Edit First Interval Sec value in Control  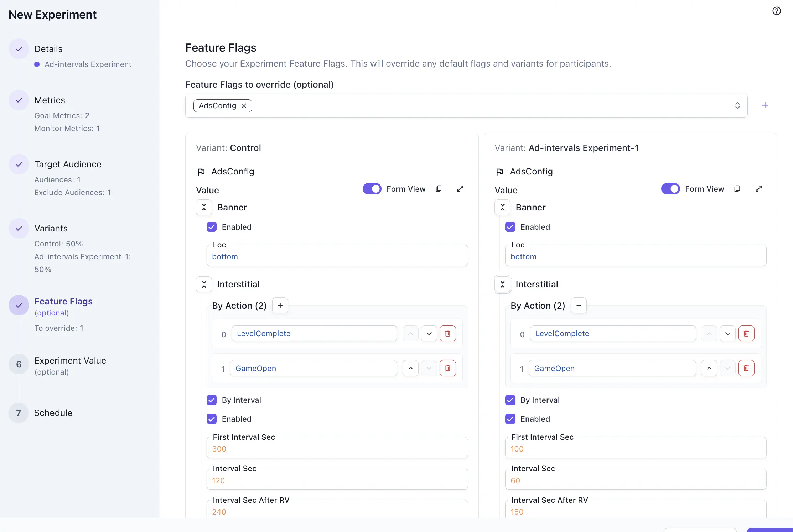[337, 448]
